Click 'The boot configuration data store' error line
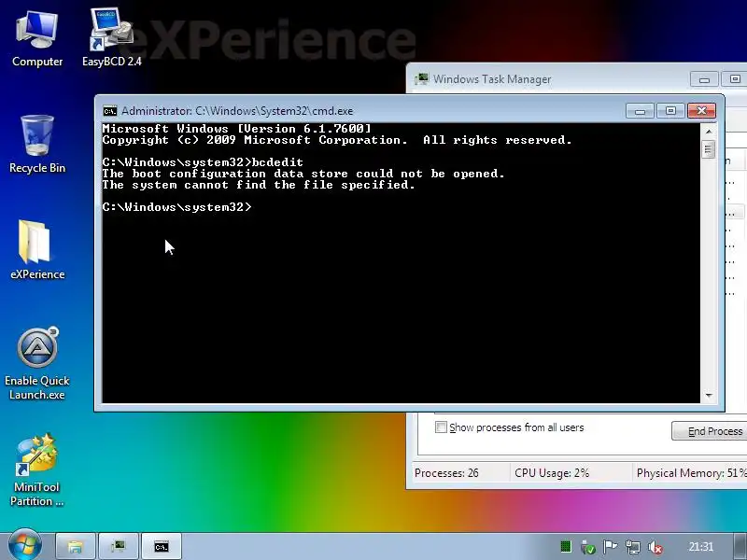 pos(303,174)
